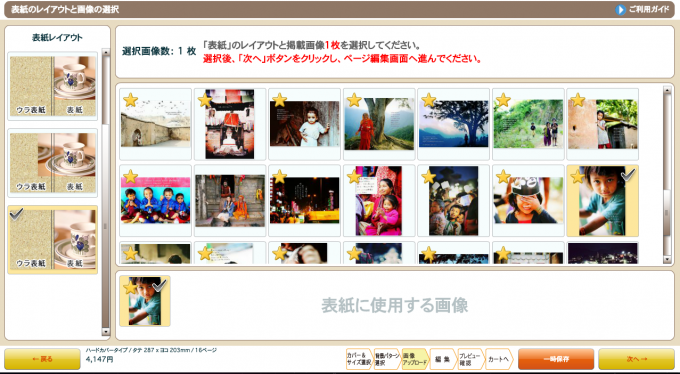This screenshot has height=374, width=680.
Task: Choose the toddler in white outfit photo
Action: click(304, 124)
